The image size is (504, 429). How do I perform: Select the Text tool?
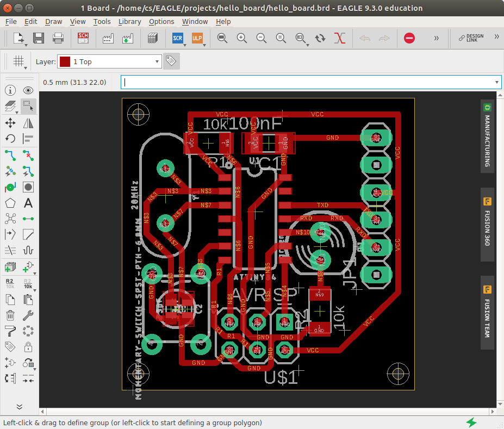point(28,203)
